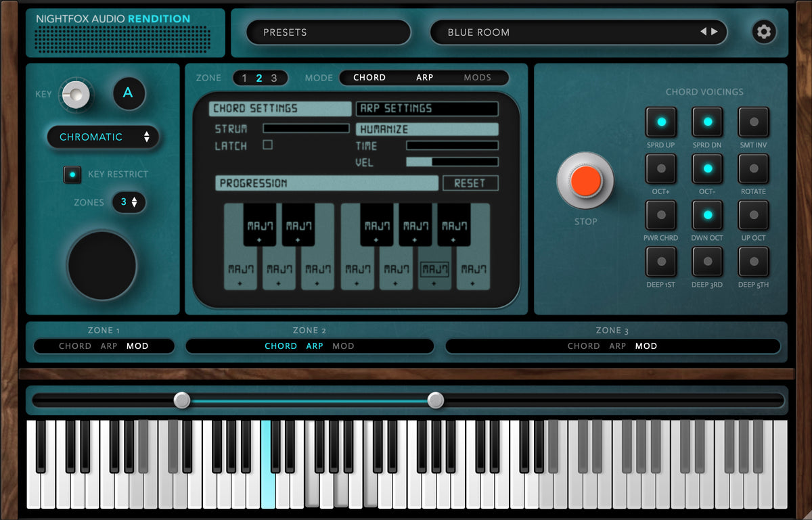This screenshot has height=520, width=812.
Task: Toggle DWN OCT voicing button
Action: pyautogui.click(x=707, y=215)
